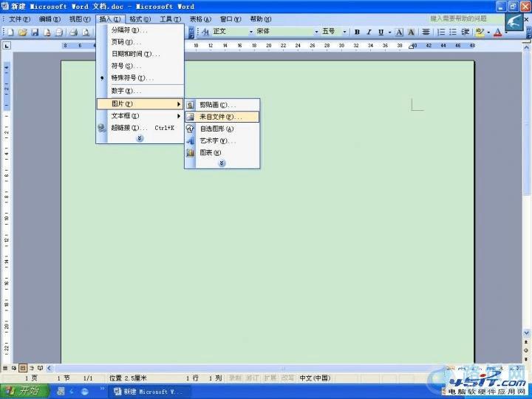The height and width of the screenshot is (399, 532).
Task: Open the 开始 Start button
Action: [25, 391]
